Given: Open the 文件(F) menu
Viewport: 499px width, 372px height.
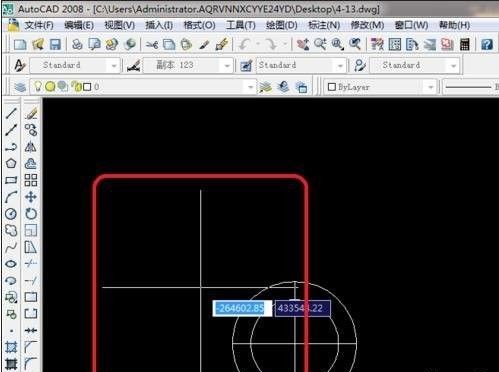Looking at the screenshot, I should pos(39,25).
